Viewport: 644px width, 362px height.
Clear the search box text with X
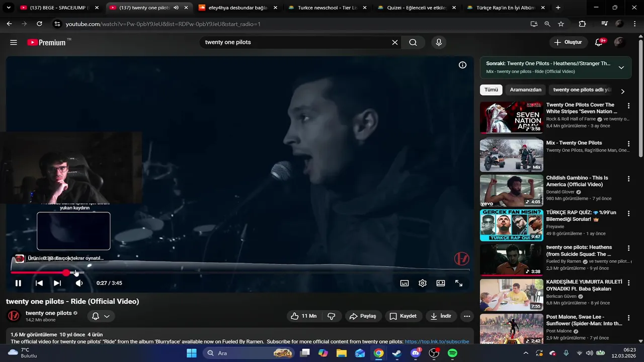[395, 42]
